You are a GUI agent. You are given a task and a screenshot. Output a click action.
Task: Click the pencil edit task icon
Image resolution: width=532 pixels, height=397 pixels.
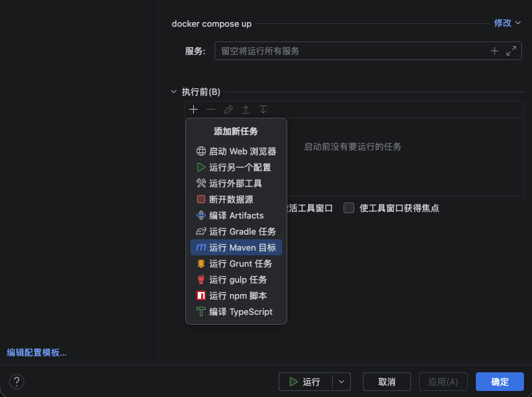pos(229,109)
